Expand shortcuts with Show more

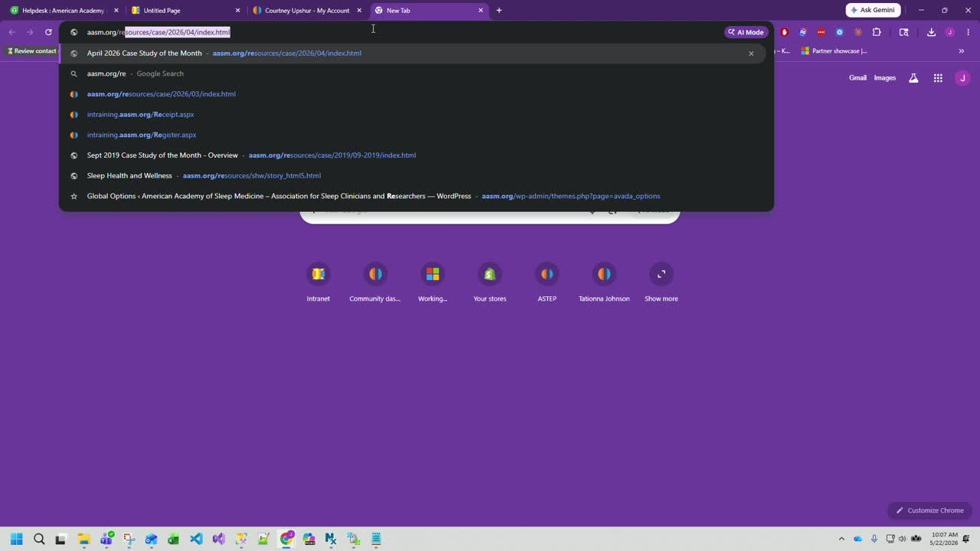(x=661, y=282)
